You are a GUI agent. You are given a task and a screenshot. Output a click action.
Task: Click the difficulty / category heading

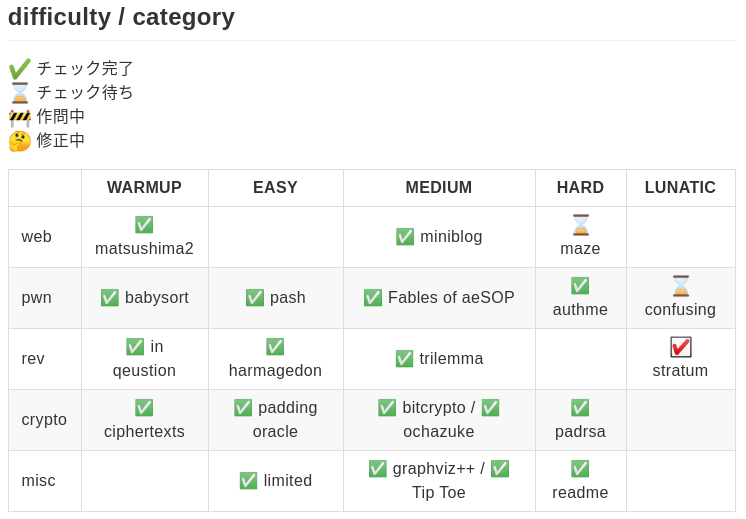121,17
